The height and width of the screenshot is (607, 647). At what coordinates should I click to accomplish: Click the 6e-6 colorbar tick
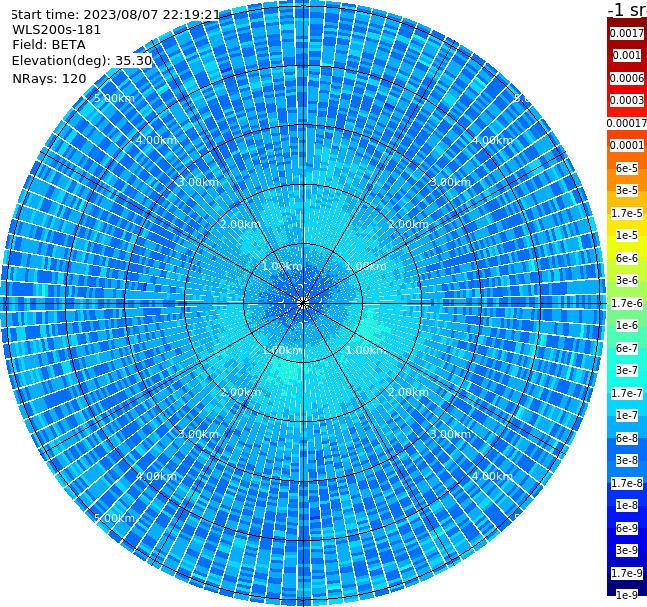tap(627, 258)
